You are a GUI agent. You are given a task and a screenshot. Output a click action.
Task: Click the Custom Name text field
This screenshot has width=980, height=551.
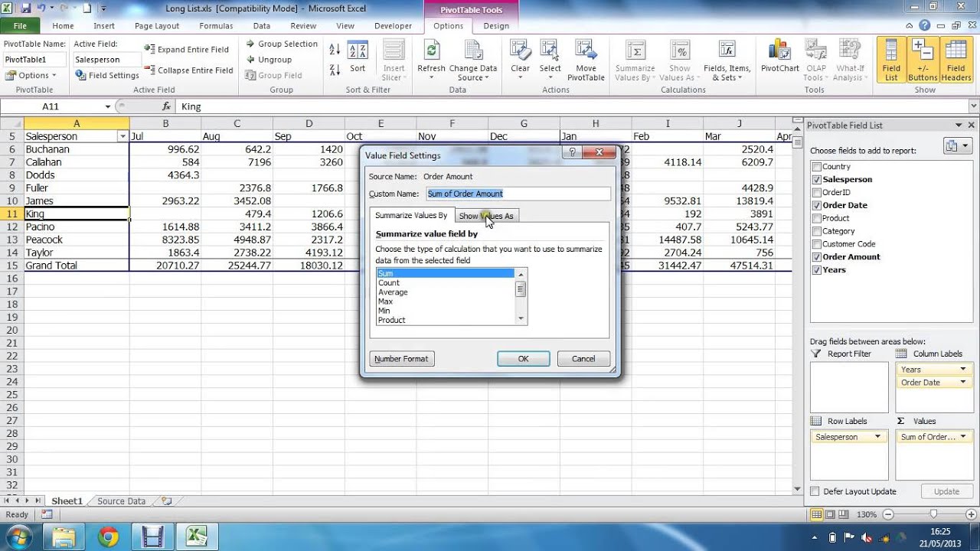pyautogui.click(x=518, y=194)
